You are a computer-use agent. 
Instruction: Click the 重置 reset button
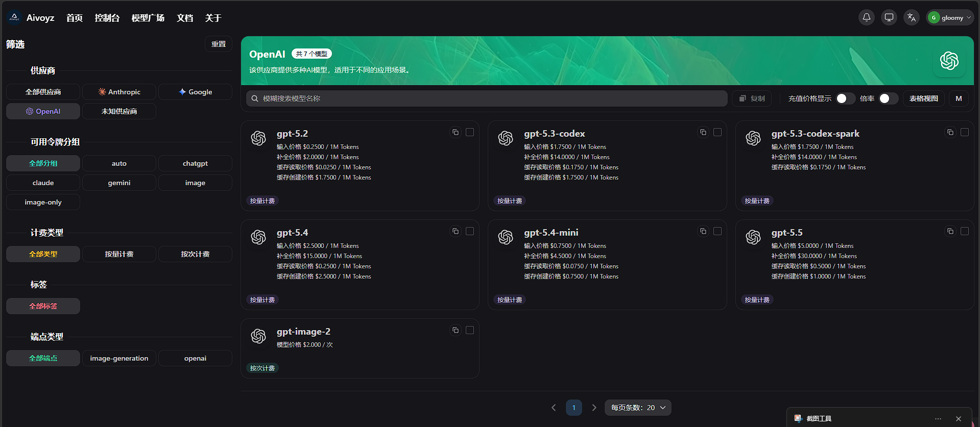click(x=219, y=44)
